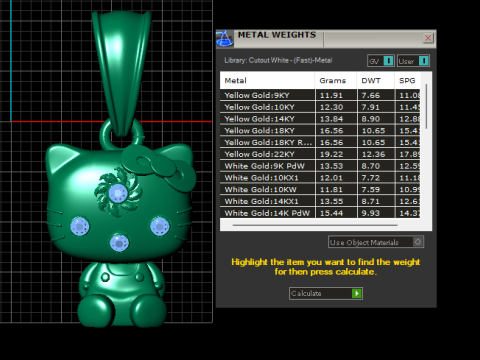Open the Use Object Materials dropdown
The image size is (480, 360).
(376, 242)
